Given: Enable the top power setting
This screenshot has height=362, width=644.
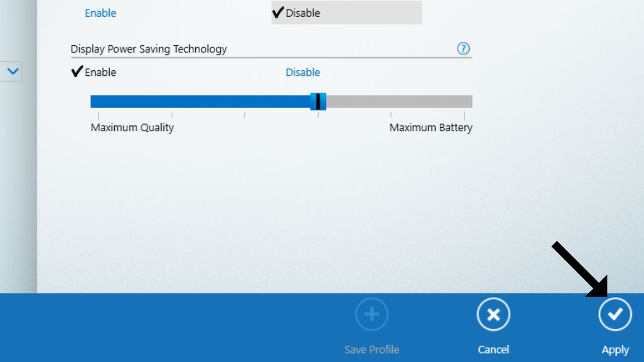Looking at the screenshot, I should (x=100, y=13).
